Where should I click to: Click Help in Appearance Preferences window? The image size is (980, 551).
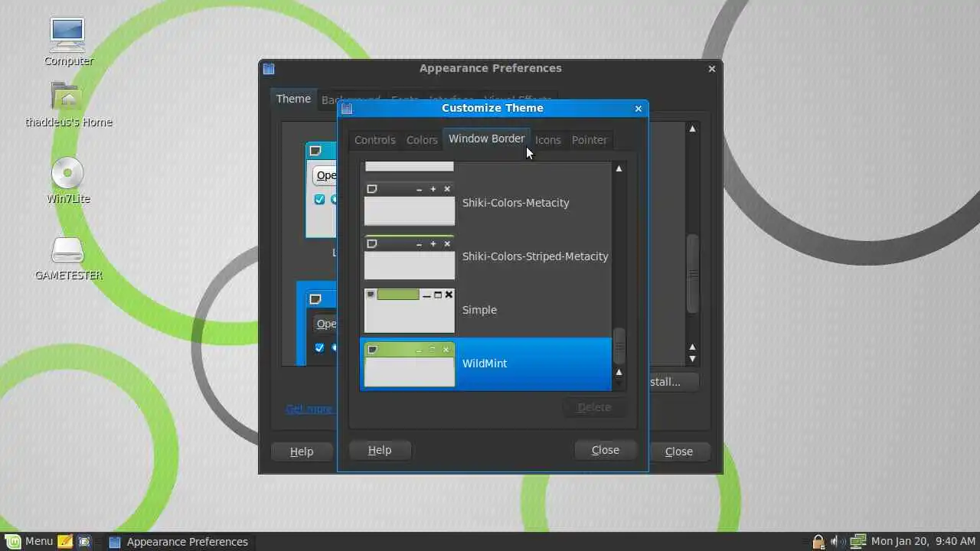[302, 452]
